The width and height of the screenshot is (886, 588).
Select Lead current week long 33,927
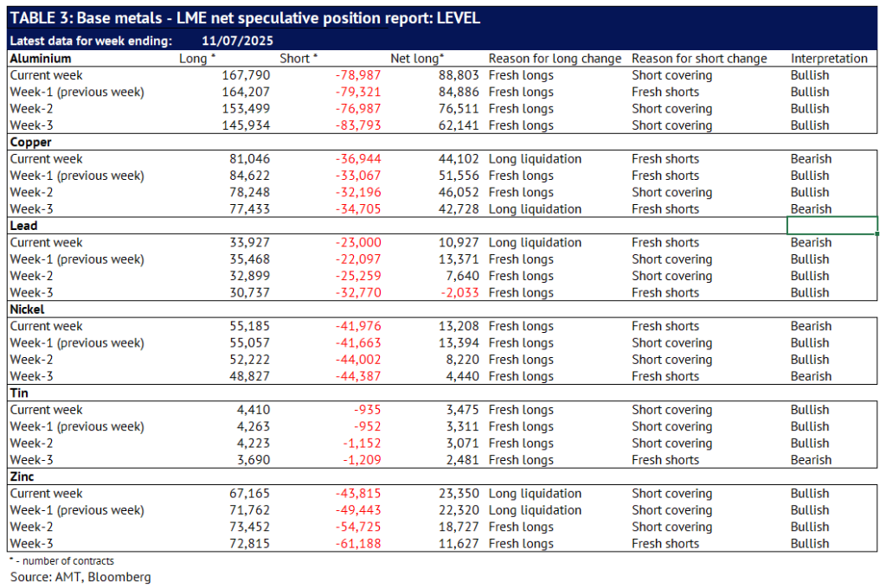pos(250,242)
